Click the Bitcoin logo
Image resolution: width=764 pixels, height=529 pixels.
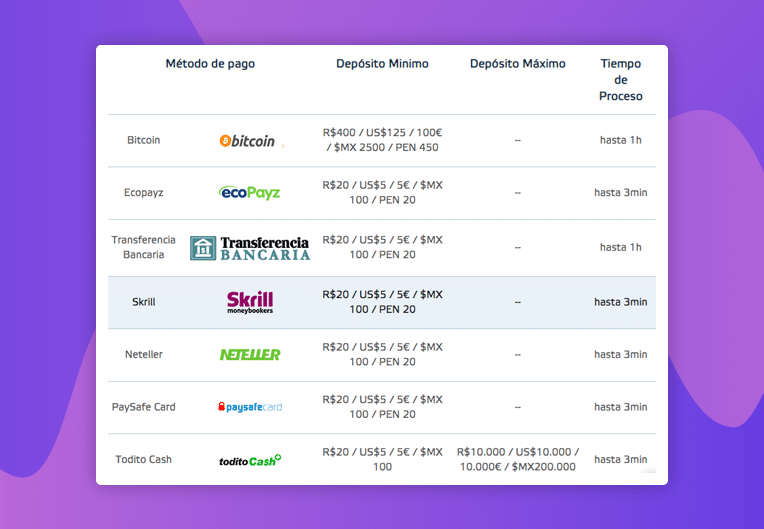(248, 141)
